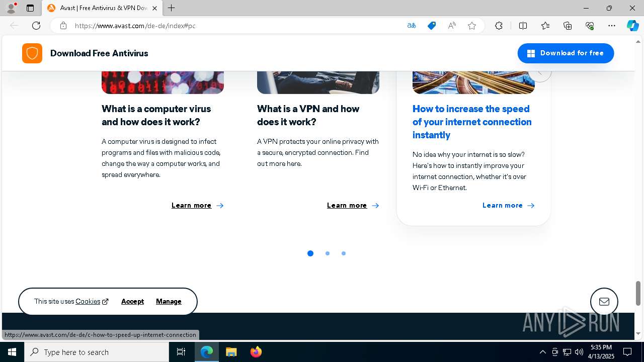
Task: Open 'What is a VPN' article title
Action: (308, 115)
